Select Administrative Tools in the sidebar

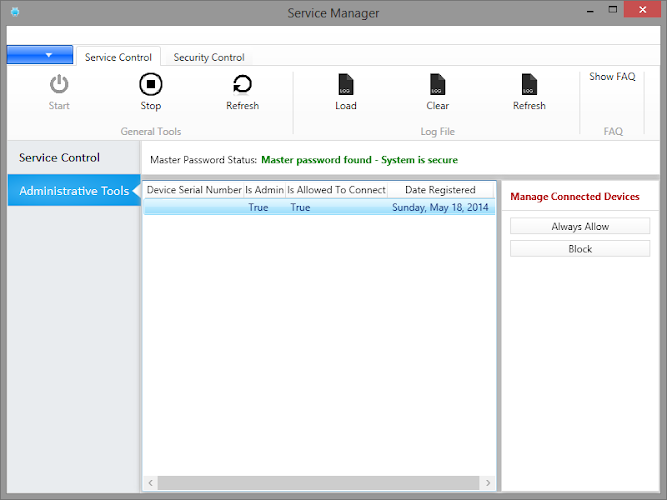pos(73,191)
